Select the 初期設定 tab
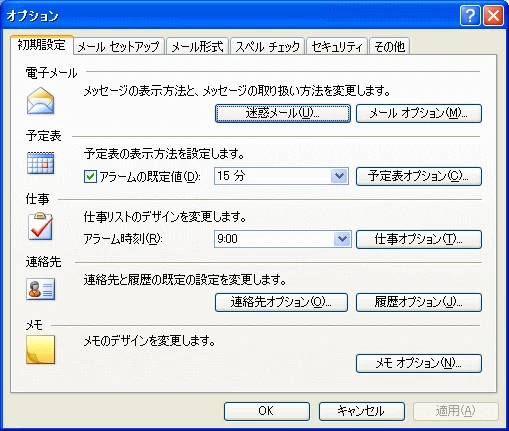Viewport: 509px width, 431px height. tap(42, 45)
